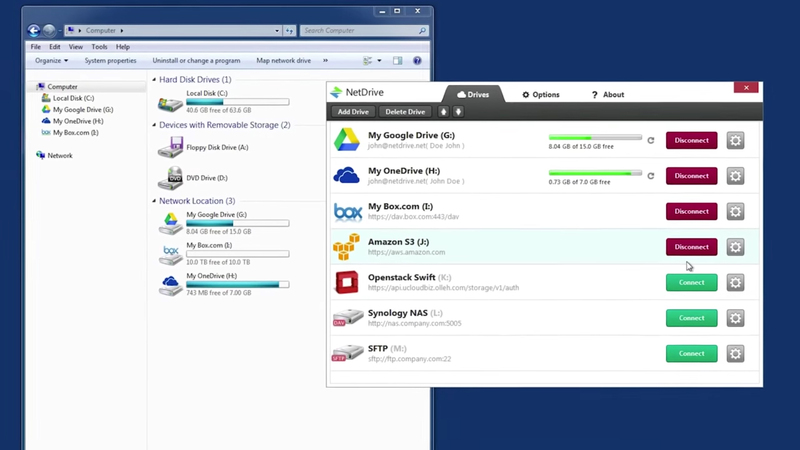This screenshot has height=450, width=800.
Task: Open Explorer help icon
Action: pos(417,61)
